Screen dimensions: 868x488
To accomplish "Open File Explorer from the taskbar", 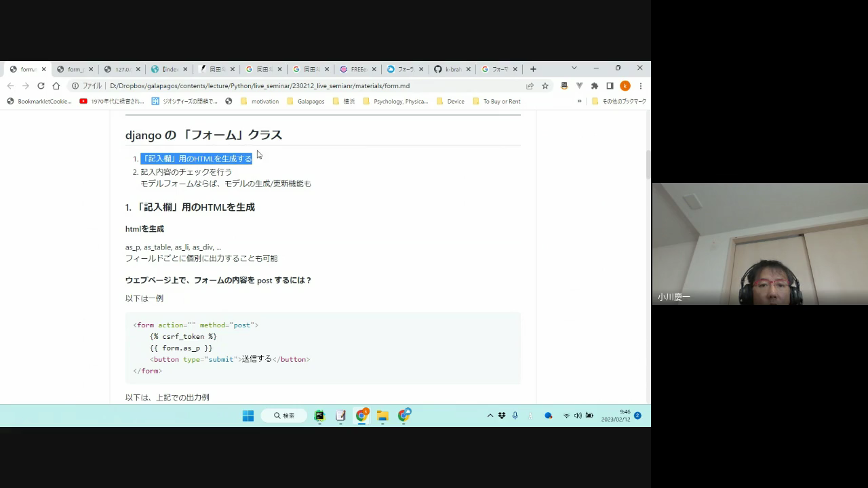I will point(382,415).
